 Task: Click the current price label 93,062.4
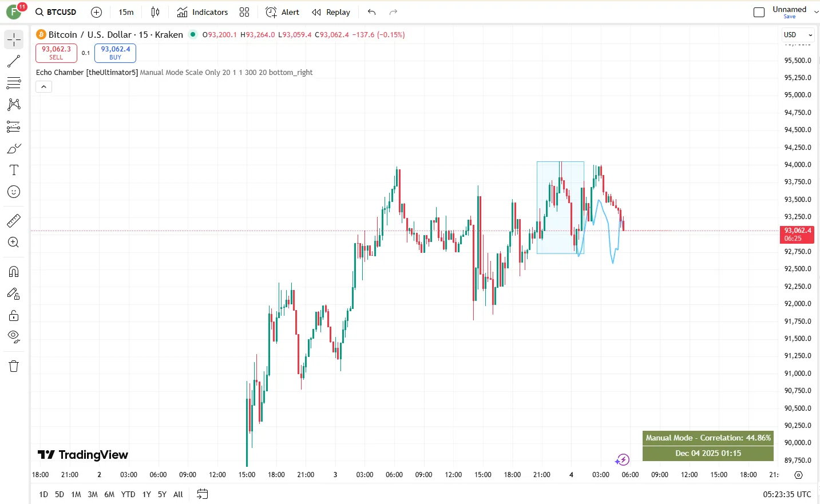[797, 235]
